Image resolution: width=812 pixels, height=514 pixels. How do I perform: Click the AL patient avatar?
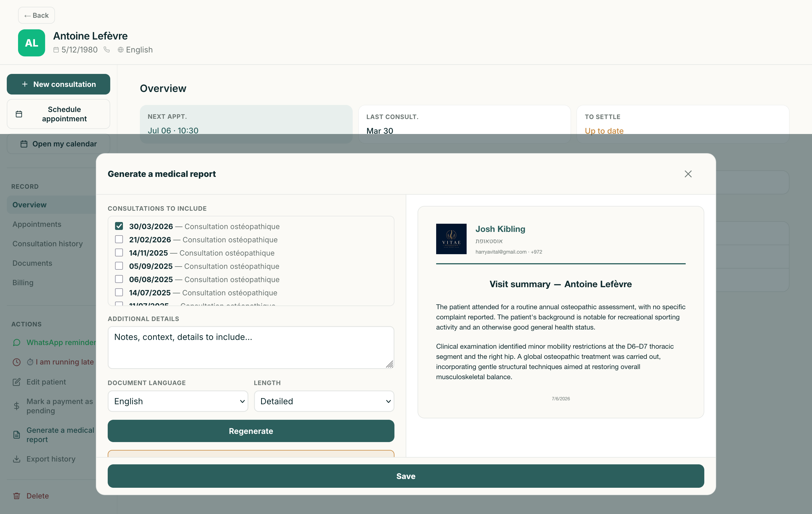click(31, 43)
